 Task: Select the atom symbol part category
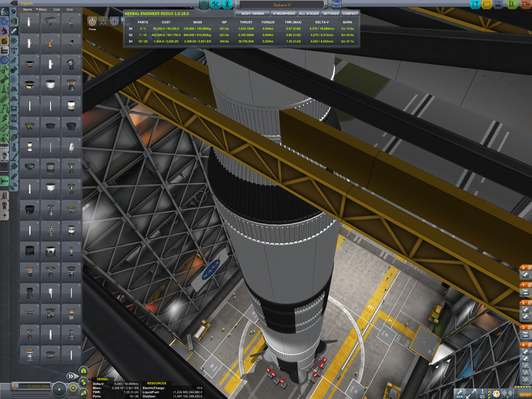pyautogui.click(x=14, y=80)
